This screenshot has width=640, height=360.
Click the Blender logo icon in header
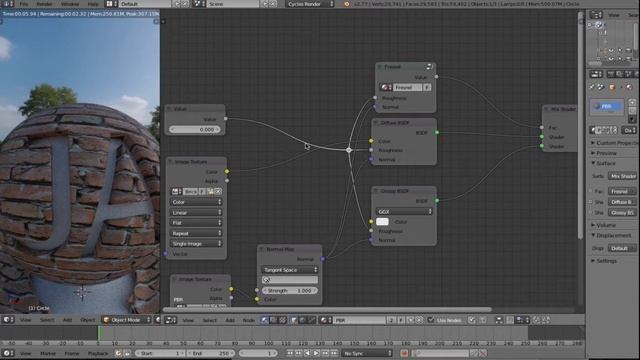coord(347,4)
